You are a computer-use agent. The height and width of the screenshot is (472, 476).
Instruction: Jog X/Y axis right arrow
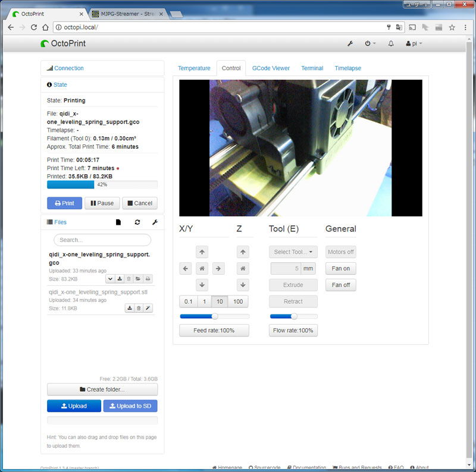218,269
